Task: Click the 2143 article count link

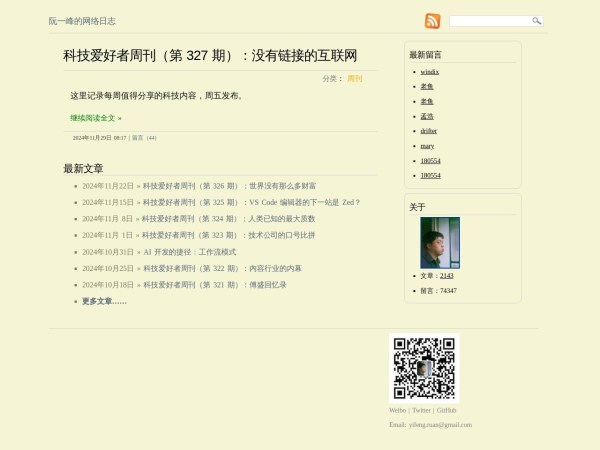Action: [x=446, y=275]
